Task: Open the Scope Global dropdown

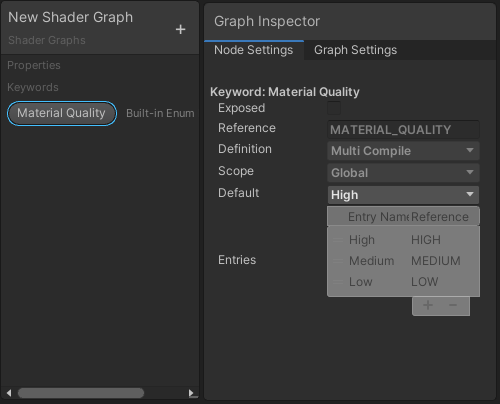Action: 403,173
